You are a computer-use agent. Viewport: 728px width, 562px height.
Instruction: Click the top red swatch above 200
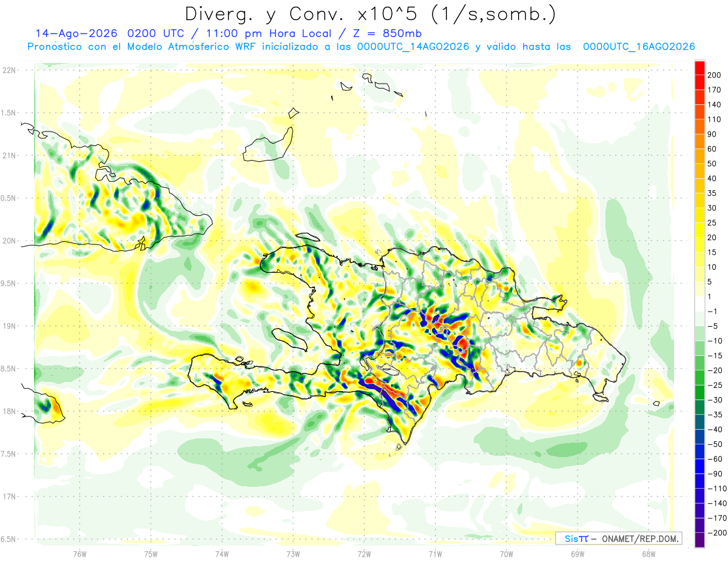tap(699, 67)
